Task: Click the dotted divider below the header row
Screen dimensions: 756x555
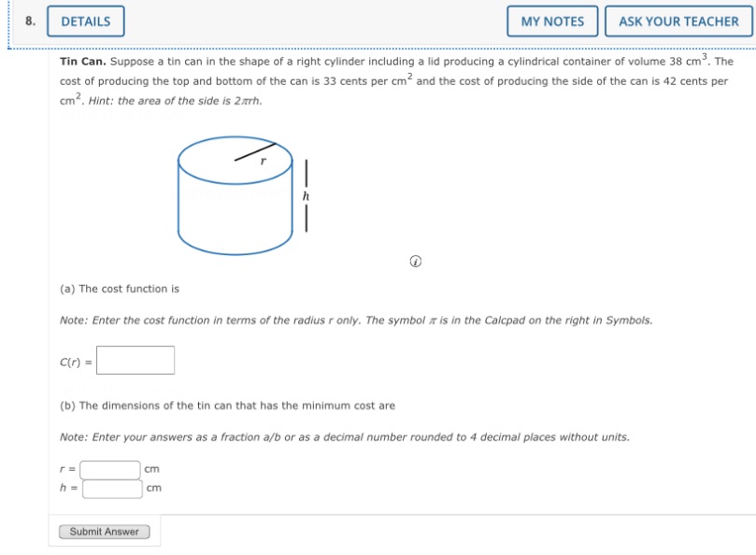Action: [x=378, y=42]
